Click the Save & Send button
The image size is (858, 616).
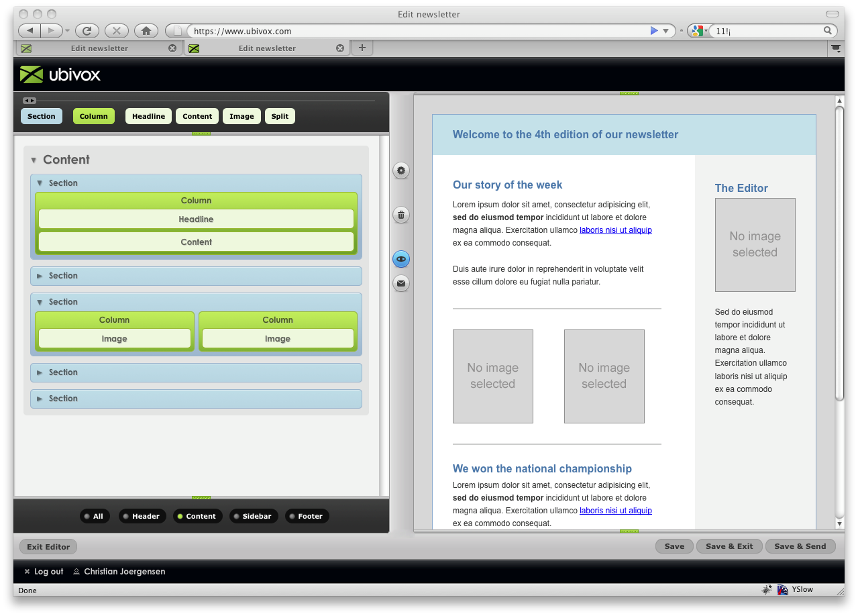pos(800,546)
